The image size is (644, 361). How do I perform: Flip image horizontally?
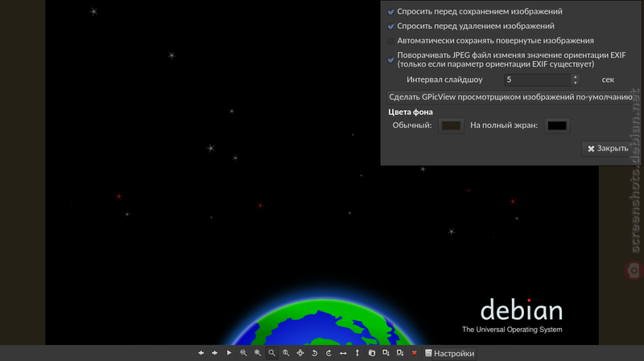tap(343, 353)
